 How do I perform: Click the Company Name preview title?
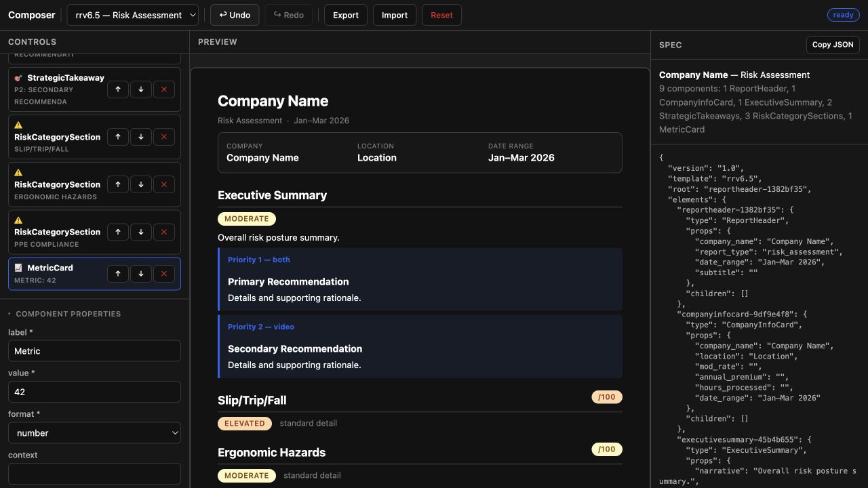coord(273,101)
